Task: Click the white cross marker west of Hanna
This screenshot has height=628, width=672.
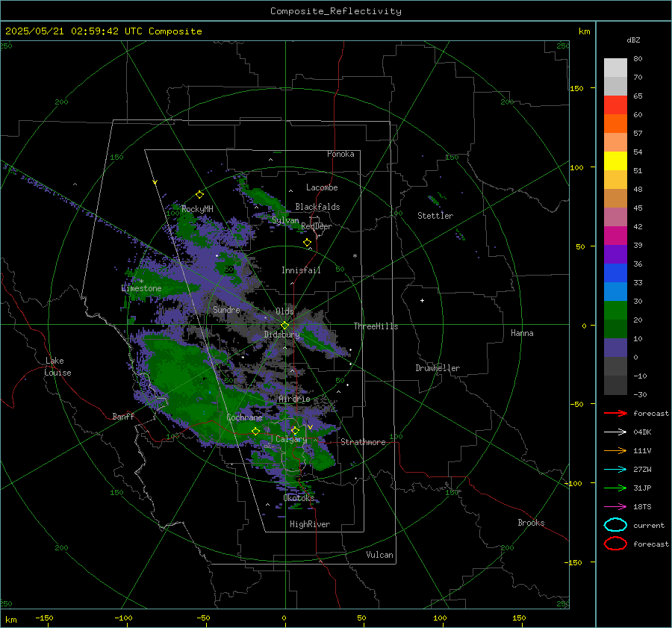Action: pyautogui.click(x=422, y=300)
